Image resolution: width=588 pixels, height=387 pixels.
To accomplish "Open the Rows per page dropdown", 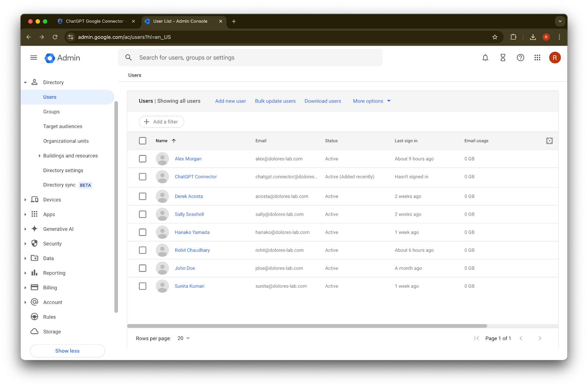I will point(184,338).
